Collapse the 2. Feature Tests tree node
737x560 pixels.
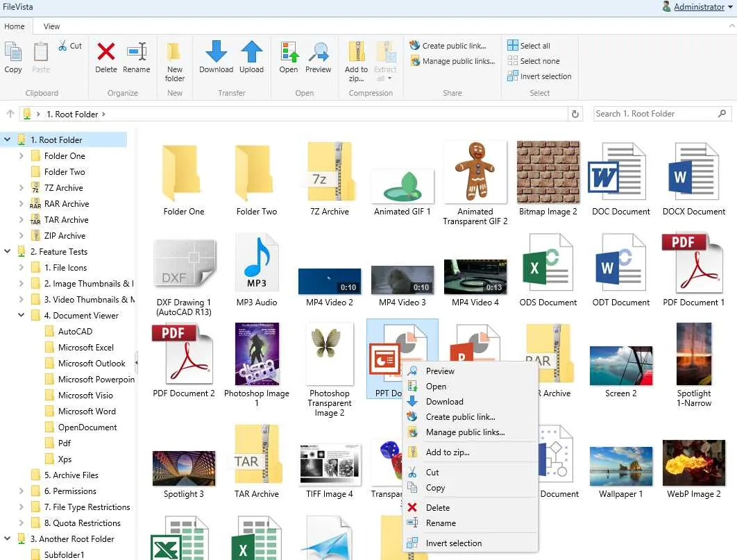7,251
